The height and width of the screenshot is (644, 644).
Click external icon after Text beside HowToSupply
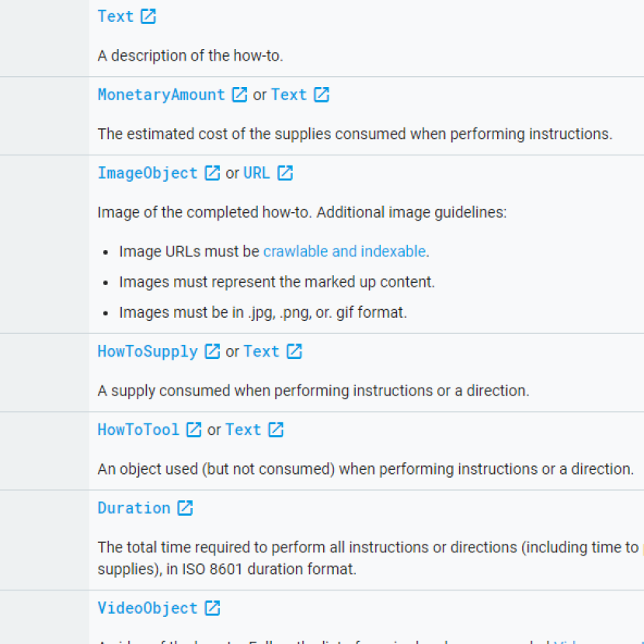click(294, 352)
